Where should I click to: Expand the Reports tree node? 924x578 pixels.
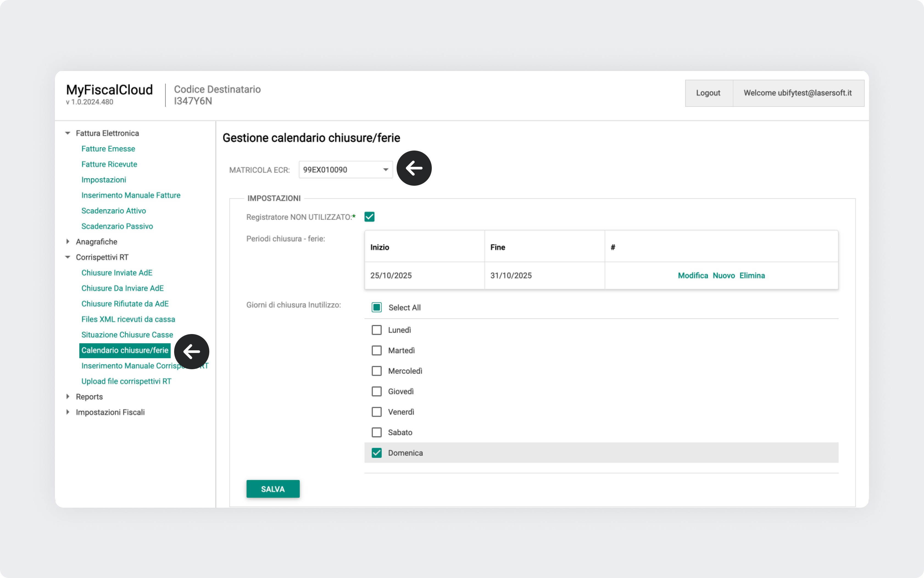(68, 396)
